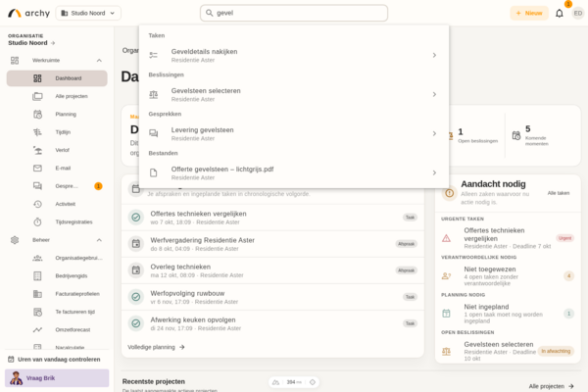The image size is (588, 392).
Task: Open Niet ingepland item
Action: click(508, 314)
